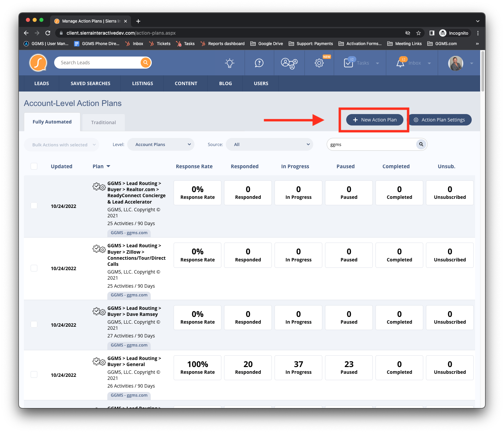The width and height of the screenshot is (504, 433).
Task: Check the Buyer General plan checkbox
Action: pyautogui.click(x=34, y=374)
